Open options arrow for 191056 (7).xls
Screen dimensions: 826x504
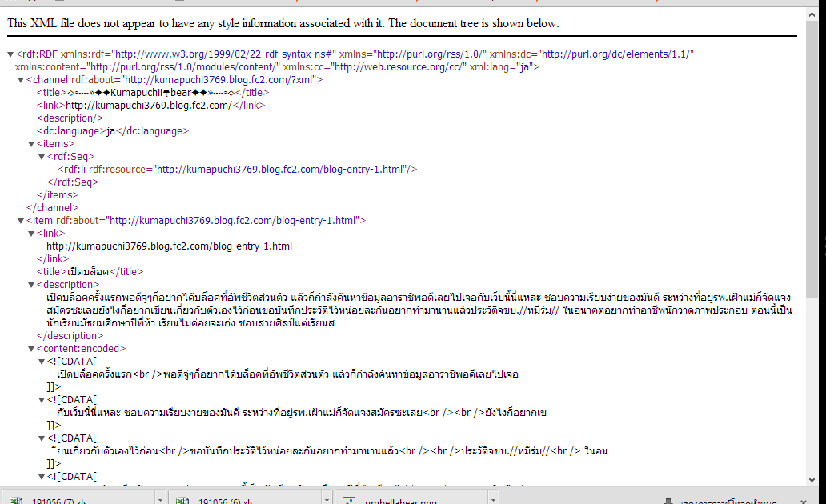click(x=160, y=498)
